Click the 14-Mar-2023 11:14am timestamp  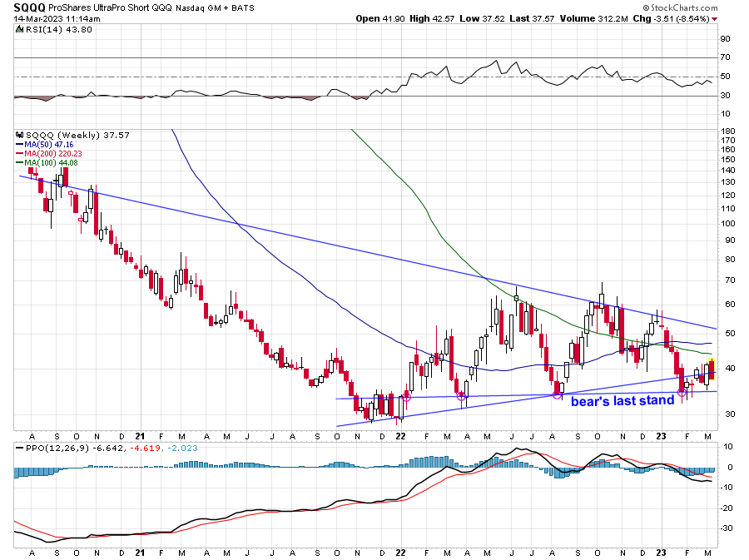tap(57, 18)
